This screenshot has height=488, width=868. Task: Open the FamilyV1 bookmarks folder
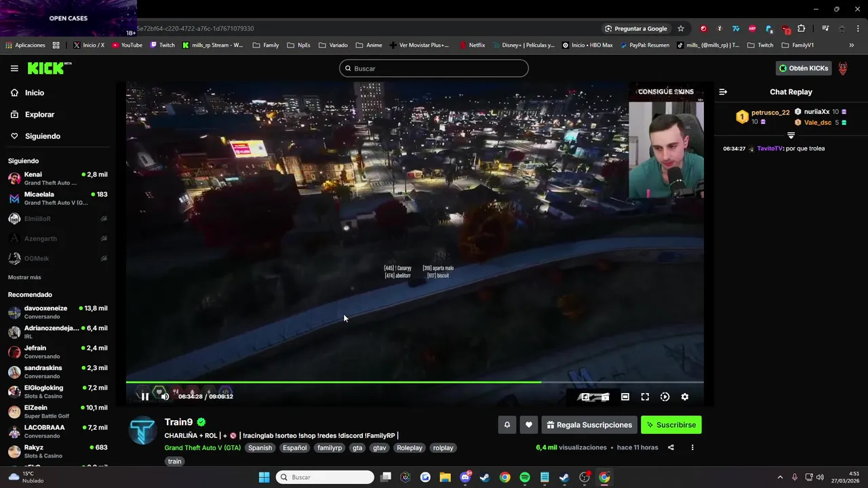click(x=797, y=45)
